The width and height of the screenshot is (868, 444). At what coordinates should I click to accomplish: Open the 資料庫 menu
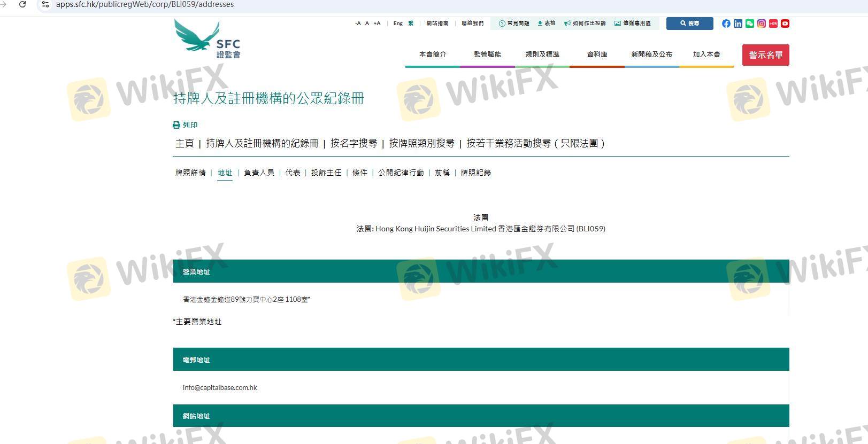pyautogui.click(x=597, y=54)
